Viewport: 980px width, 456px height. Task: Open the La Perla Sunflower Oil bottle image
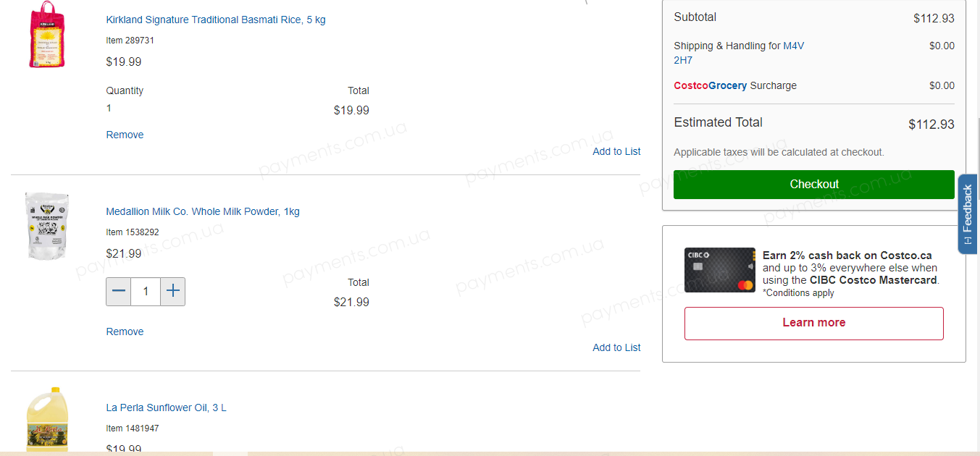tap(47, 420)
